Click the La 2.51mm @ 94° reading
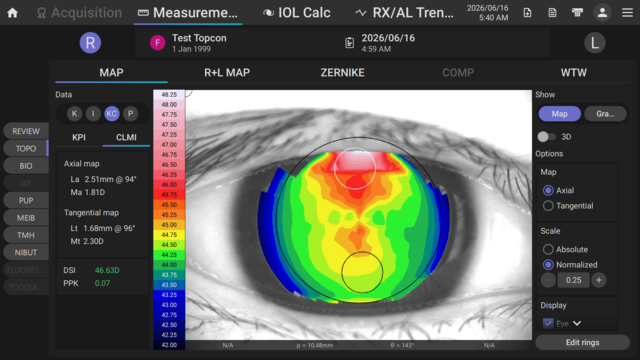This screenshot has height=360, width=640. [103, 179]
